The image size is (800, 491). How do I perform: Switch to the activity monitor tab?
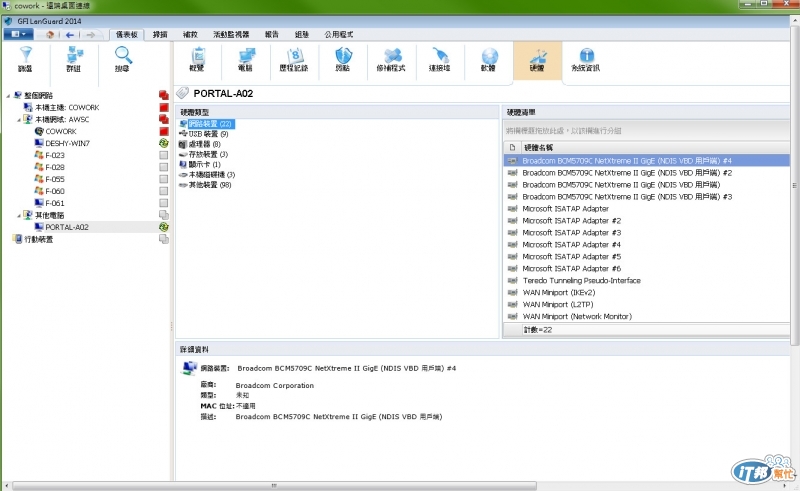pos(231,34)
